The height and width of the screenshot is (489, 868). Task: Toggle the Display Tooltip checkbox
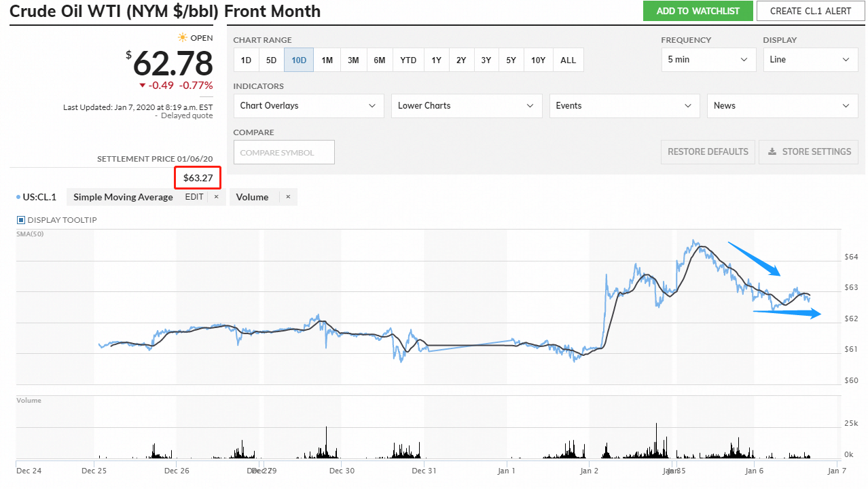20,220
